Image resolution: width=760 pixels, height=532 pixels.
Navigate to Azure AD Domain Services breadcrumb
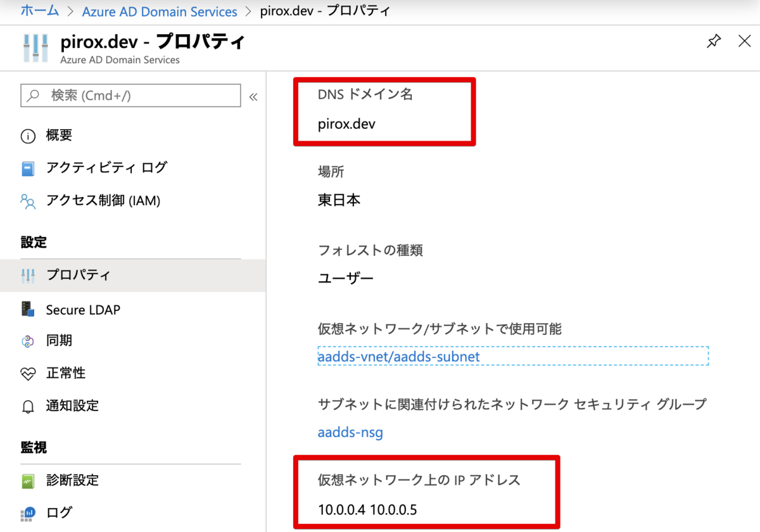(159, 11)
